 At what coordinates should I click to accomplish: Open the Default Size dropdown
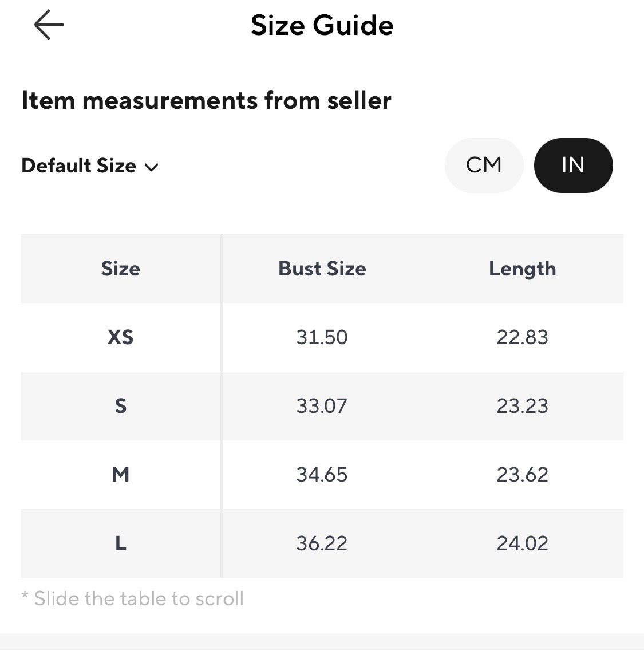(x=90, y=166)
